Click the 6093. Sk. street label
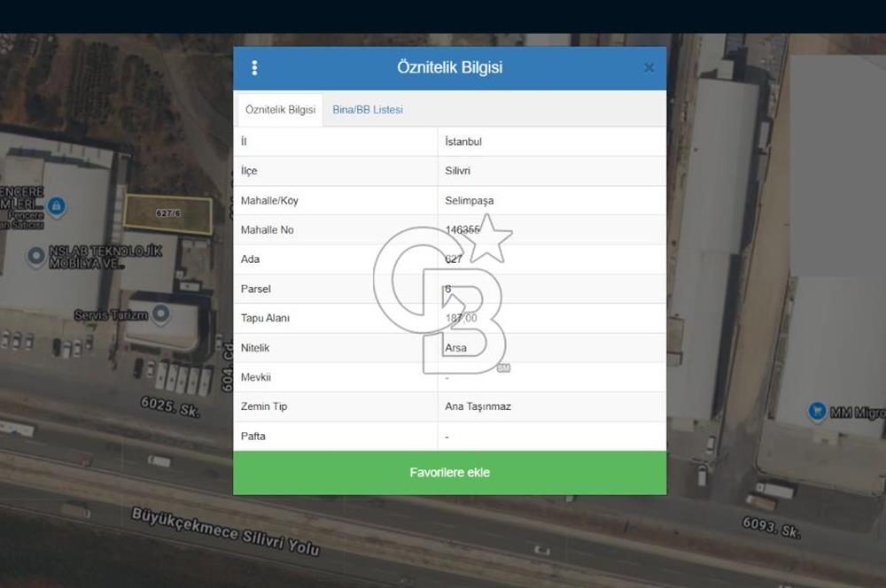The image size is (886, 588). click(772, 528)
